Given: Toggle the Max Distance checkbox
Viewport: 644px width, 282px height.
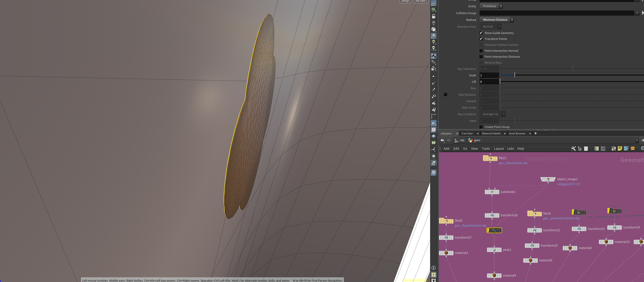Looking at the screenshot, I should tap(445, 95).
